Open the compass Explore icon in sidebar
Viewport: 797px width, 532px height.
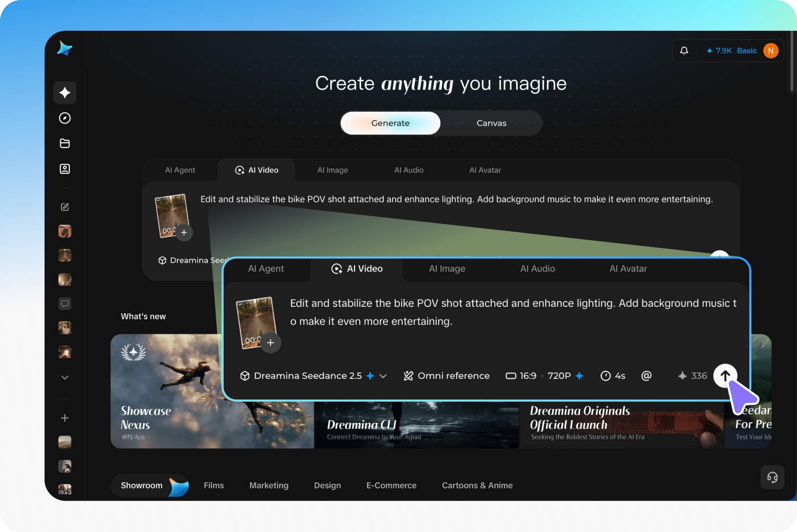(x=65, y=118)
